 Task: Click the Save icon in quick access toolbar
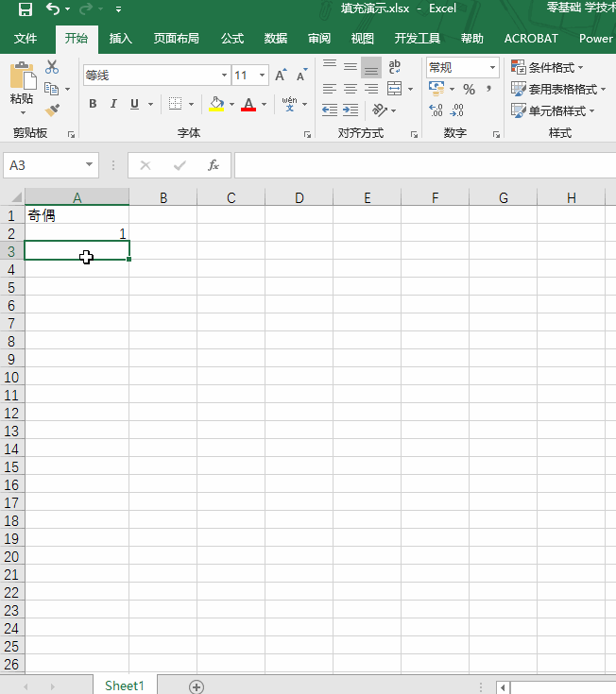tap(26, 8)
